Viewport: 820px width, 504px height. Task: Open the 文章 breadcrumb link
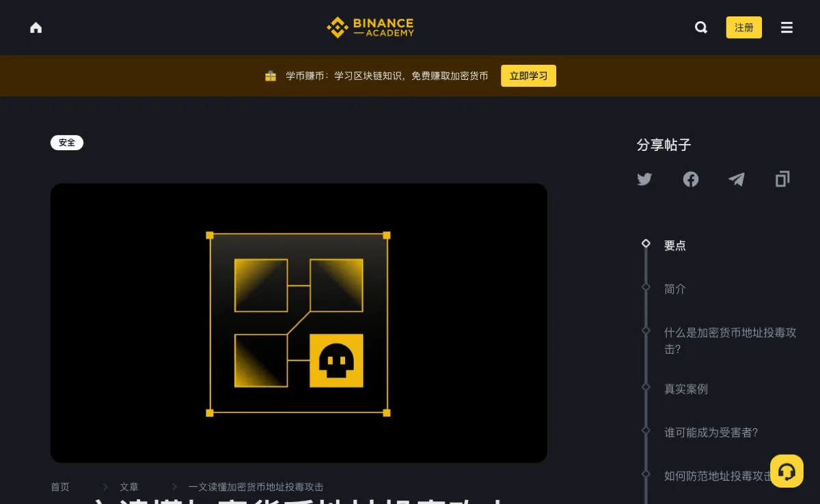(129, 487)
